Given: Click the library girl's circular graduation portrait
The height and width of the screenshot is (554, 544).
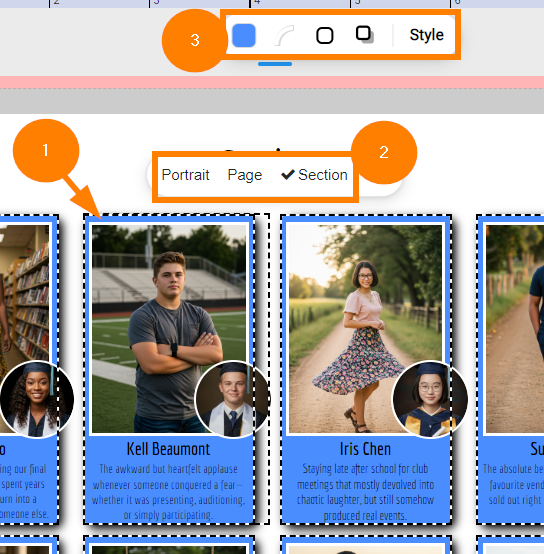Looking at the screenshot, I should tap(36, 399).
